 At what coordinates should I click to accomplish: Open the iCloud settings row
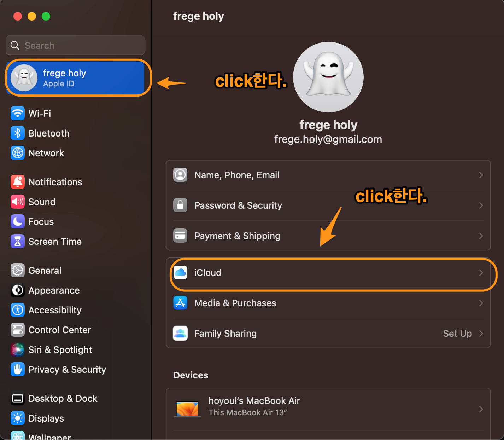point(329,272)
